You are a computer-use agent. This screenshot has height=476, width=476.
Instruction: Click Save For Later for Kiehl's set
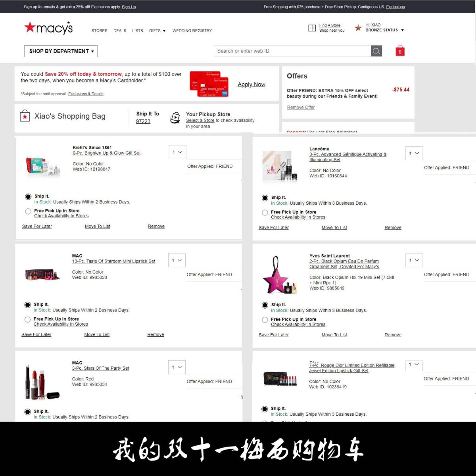[x=37, y=226]
